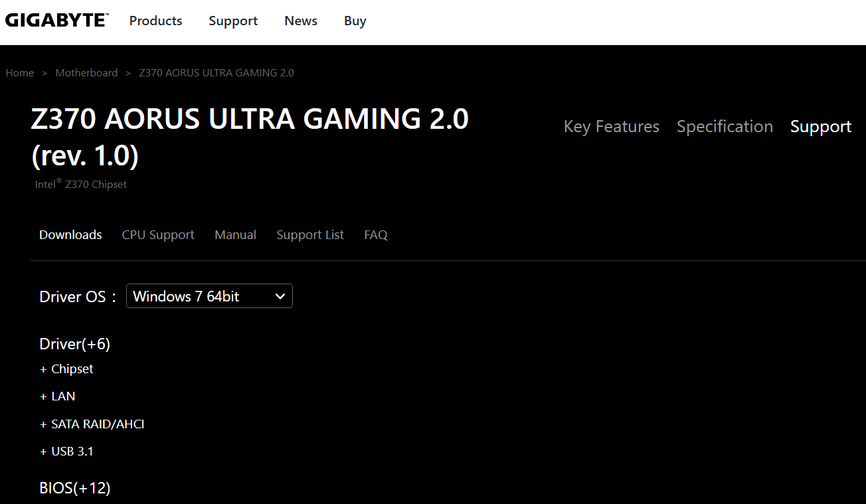Open the Products menu
Screen dimensions: 866x504
pyautogui.click(x=155, y=21)
